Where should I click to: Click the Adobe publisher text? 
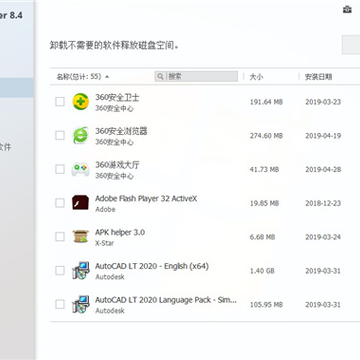coord(105,209)
